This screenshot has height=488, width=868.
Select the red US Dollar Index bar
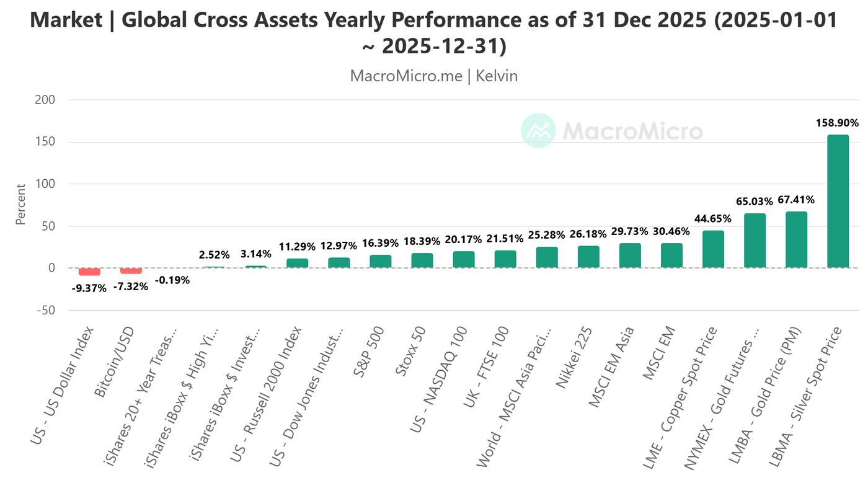(x=89, y=272)
